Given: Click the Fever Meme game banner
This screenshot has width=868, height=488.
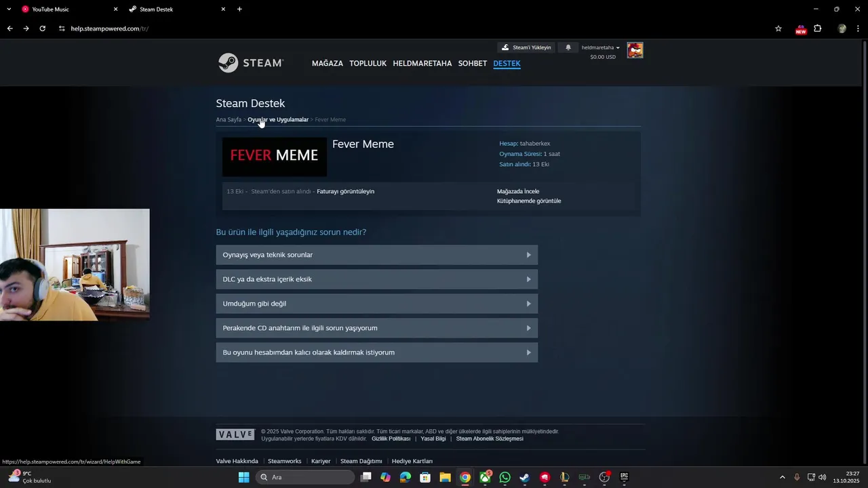Looking at the screenshot, I should click(x=275, y=157).
